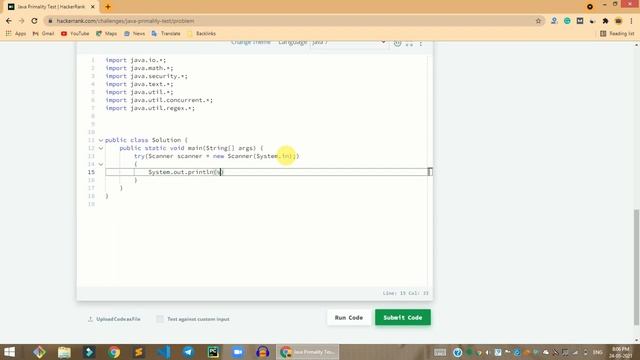This screenshot has height=360, width=640.
Task: Open the Language Java 7 dropdown
Action: click(x=349, y=42)
